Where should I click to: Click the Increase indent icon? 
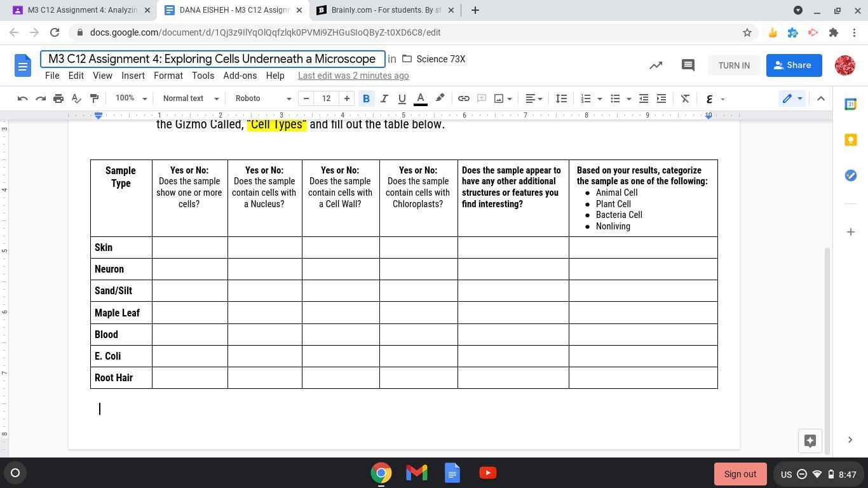pyautogui.click(x=661, y=98)
